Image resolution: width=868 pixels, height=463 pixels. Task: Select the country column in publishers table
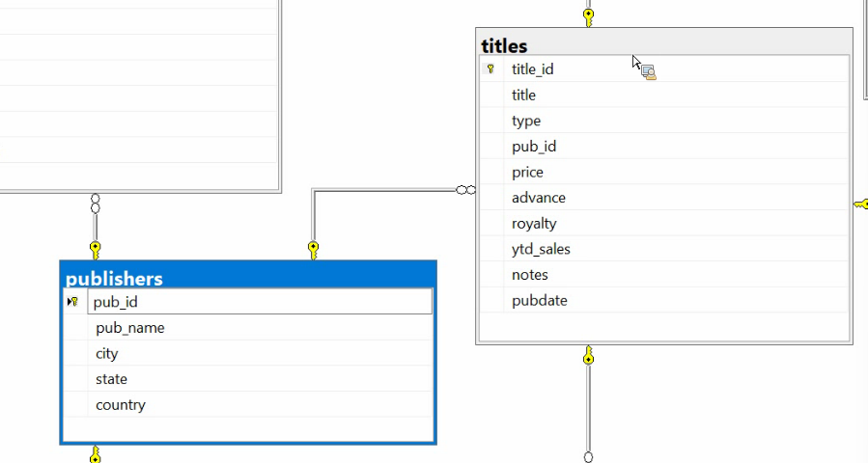click(x=248, y=405)
